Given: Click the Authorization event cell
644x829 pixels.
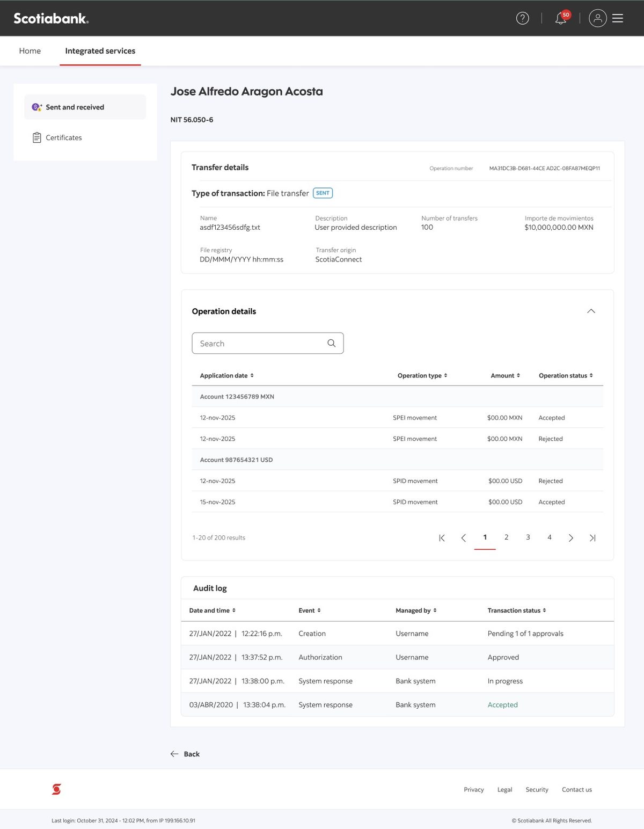Looking at the screenshot, I should click(x=320, y=657).
